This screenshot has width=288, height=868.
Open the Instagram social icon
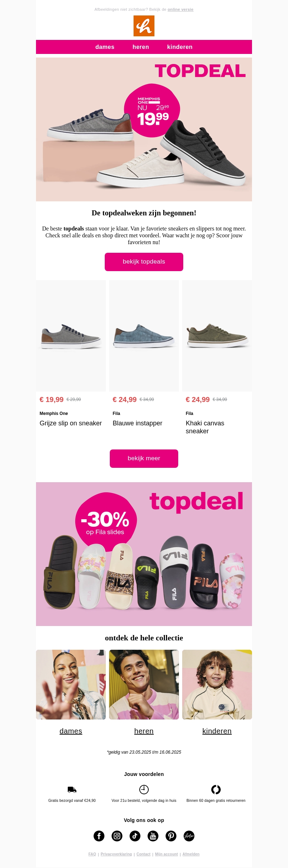[x=117, y=836]
